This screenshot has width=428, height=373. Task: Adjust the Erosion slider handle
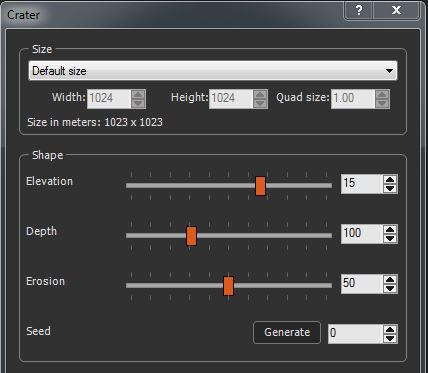228,286
